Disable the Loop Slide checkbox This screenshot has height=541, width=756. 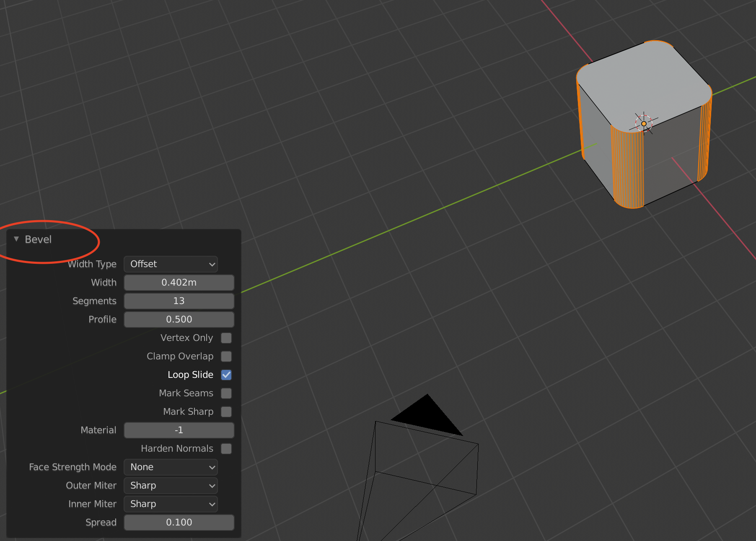[226, 375]
